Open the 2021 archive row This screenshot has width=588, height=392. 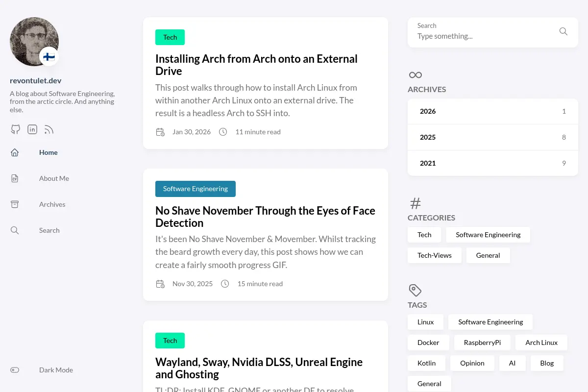click(493, 163)
